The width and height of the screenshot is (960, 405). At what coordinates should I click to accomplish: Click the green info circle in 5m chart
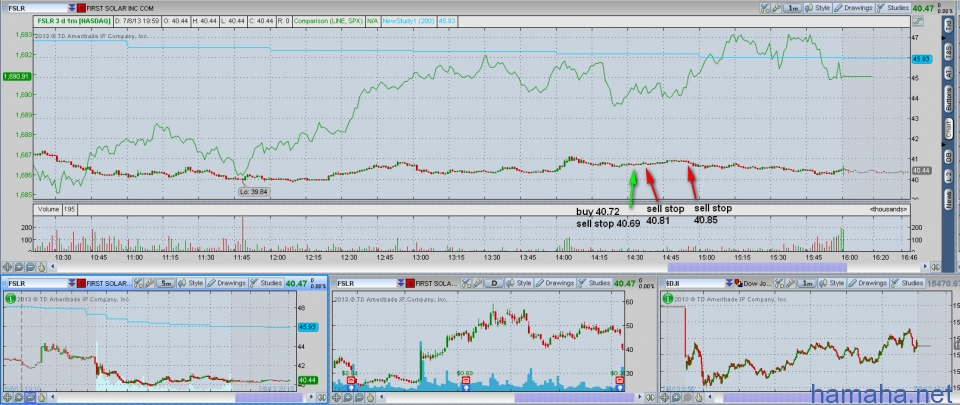coord(9,299)
